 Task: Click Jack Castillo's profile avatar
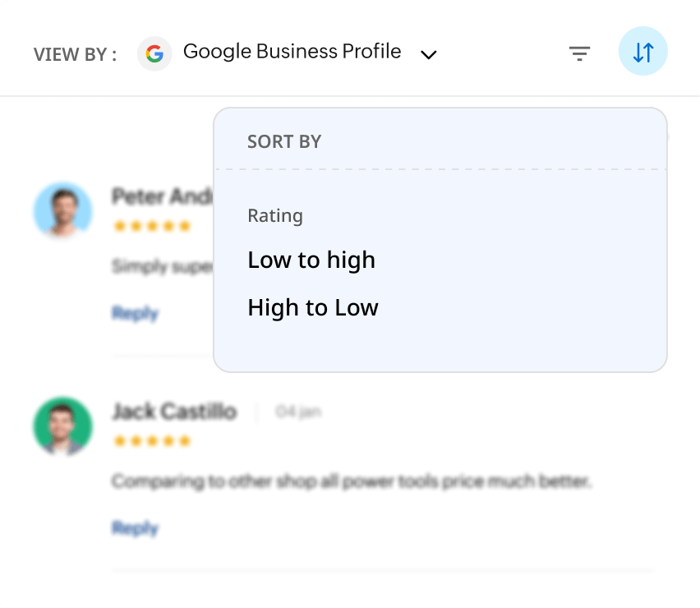(x=63, y=426)
